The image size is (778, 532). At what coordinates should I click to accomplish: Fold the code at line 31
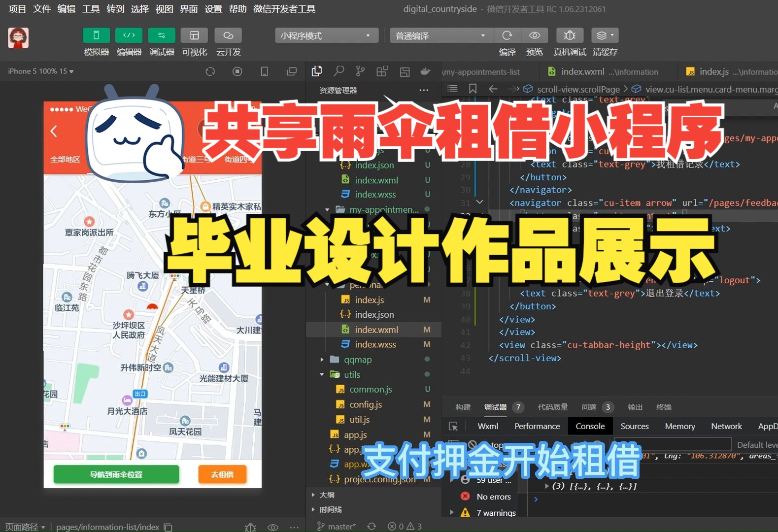479,202
